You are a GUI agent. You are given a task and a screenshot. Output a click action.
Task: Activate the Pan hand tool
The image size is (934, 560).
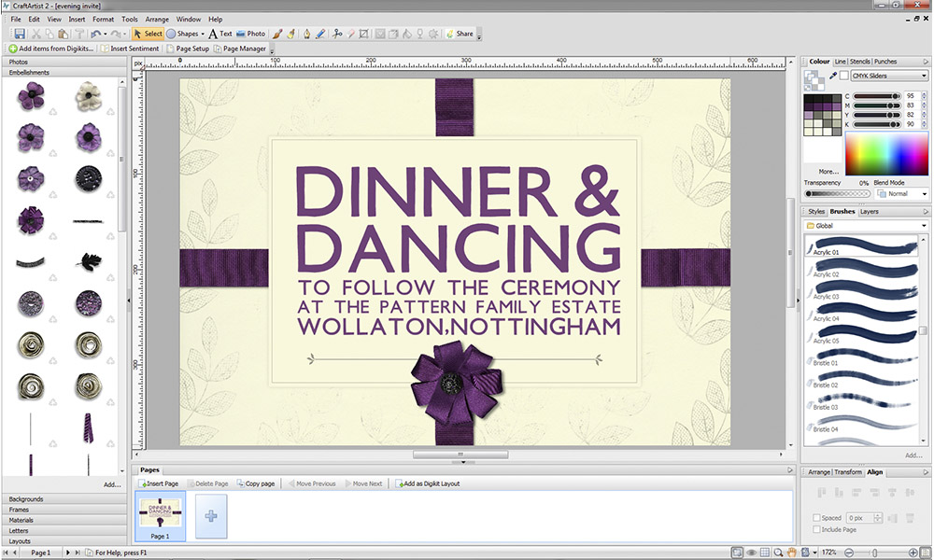(x=792, y=553)
